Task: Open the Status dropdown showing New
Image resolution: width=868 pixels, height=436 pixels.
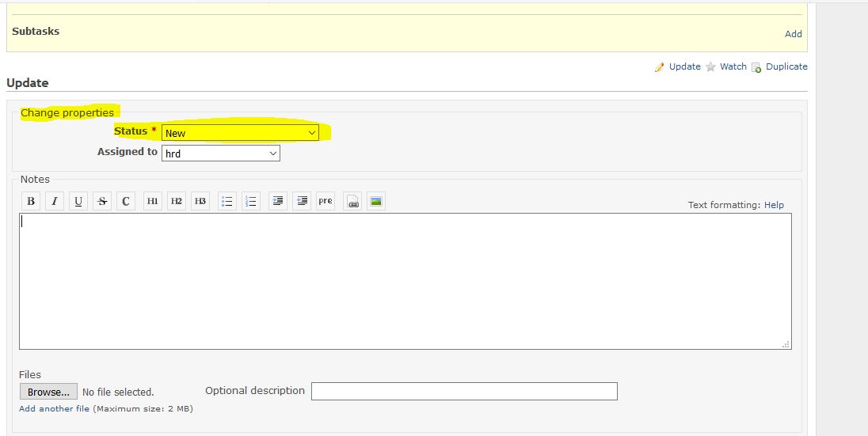Action: (x=240, y=133)
